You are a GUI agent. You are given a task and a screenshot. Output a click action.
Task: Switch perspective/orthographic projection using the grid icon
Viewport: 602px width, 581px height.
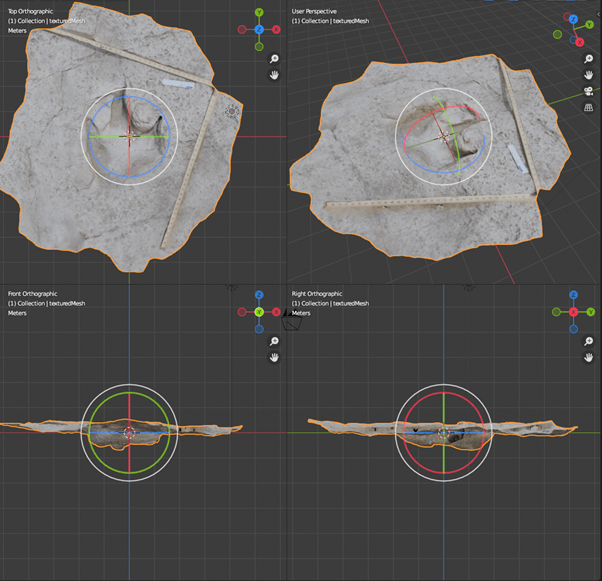(x=590, y=109)
